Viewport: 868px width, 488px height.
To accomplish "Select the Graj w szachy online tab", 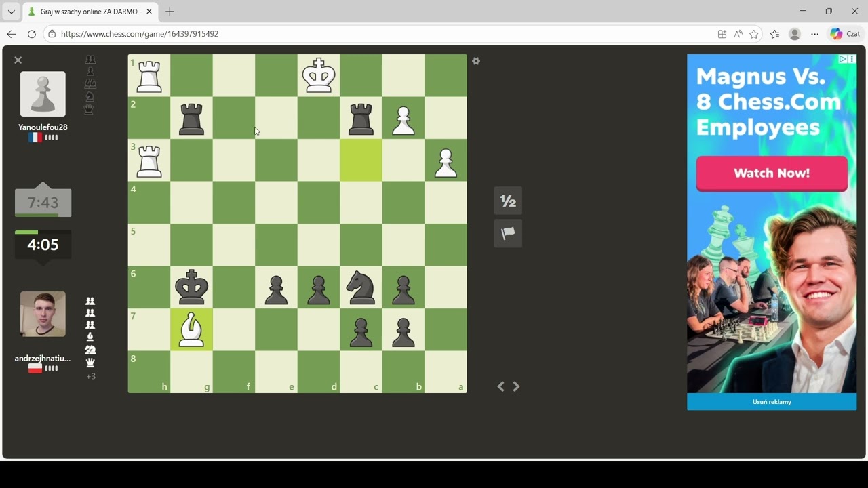I will (x=90, y=12).
